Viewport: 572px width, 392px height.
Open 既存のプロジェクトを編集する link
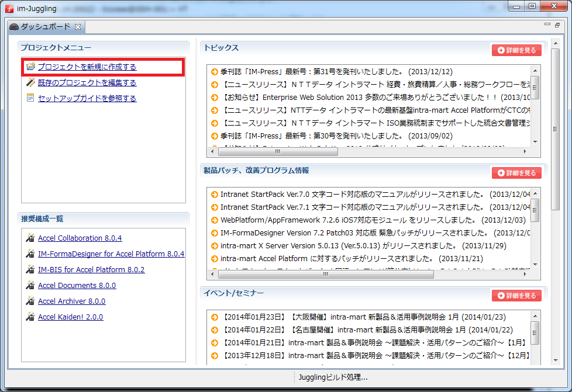tap(87, 83)
